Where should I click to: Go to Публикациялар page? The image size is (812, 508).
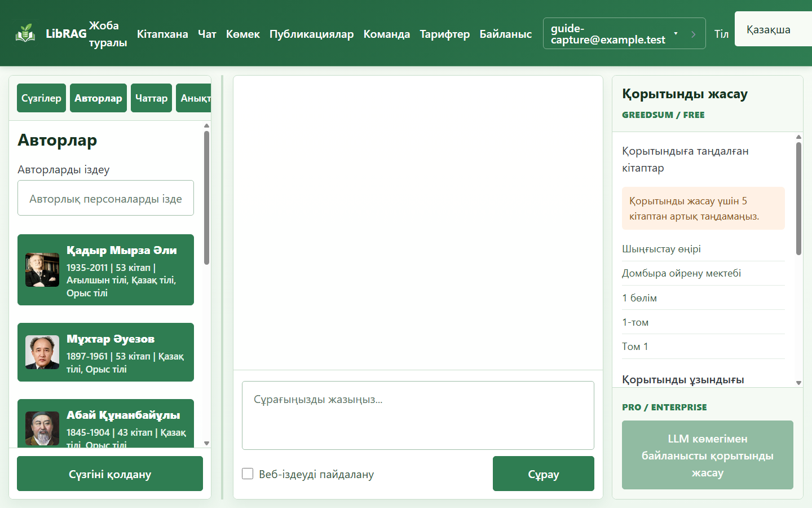click(311, 34)
